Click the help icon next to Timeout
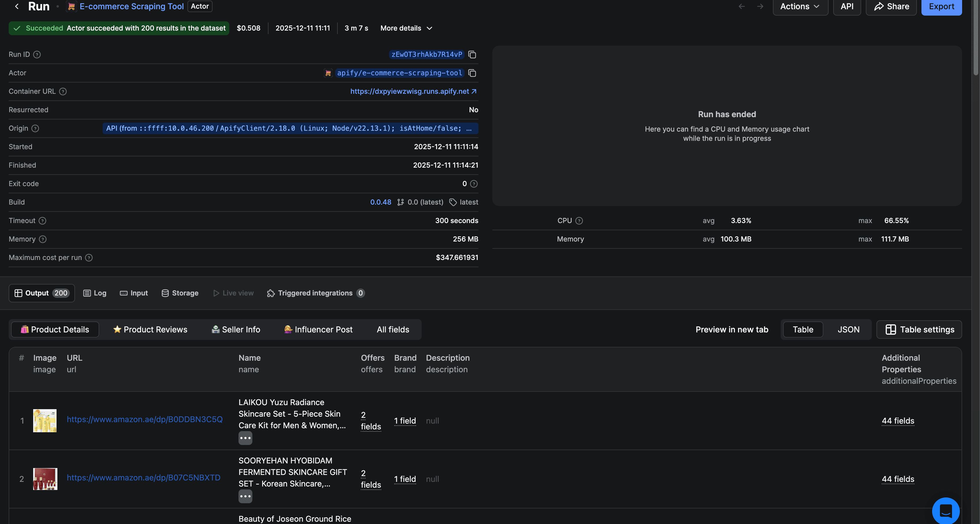This screenshot has width=980, height=524. click(42, 221)
